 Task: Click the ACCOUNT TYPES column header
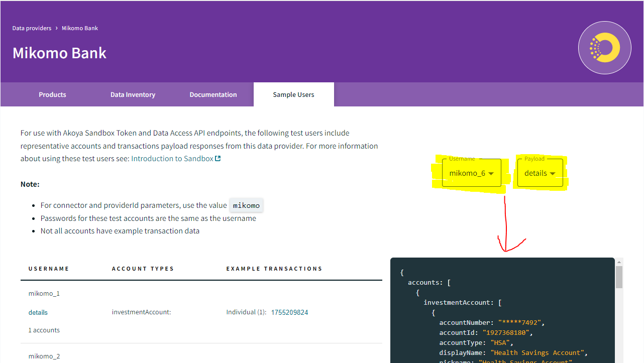[x=143, y=269]
